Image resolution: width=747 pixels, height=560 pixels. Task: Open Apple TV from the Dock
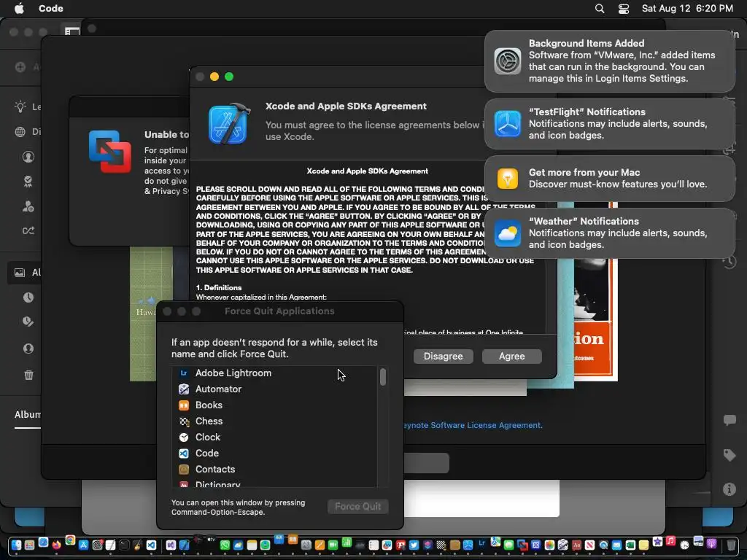tap(211, 540)
